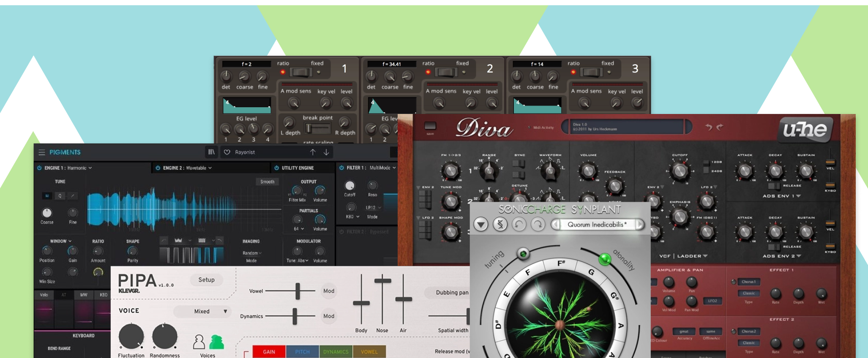Expand the Window dropdown in Pigments
This screenshot has height=358, width=868.
point(61,241)
